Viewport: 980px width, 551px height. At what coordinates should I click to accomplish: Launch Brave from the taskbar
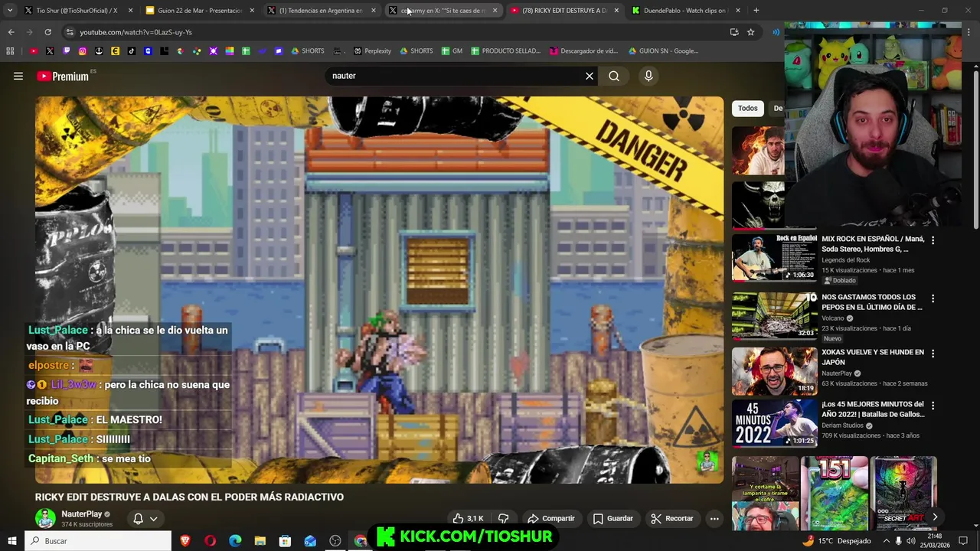tap(185, 541)
